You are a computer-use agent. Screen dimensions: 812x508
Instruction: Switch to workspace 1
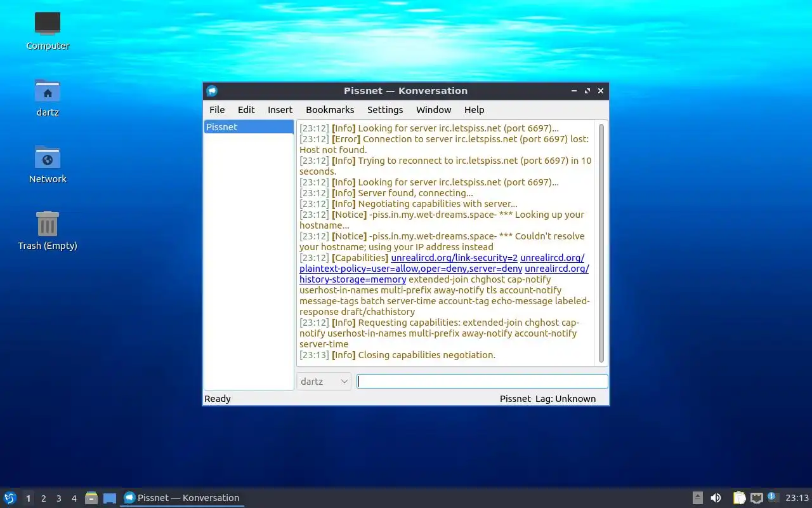coord(28,498)
